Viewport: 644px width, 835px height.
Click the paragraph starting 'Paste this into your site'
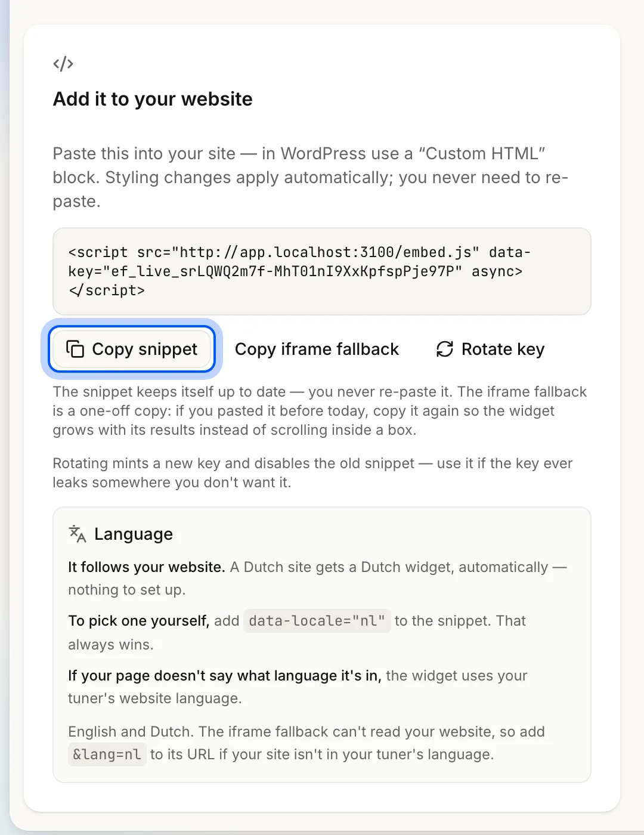(310, 177)
